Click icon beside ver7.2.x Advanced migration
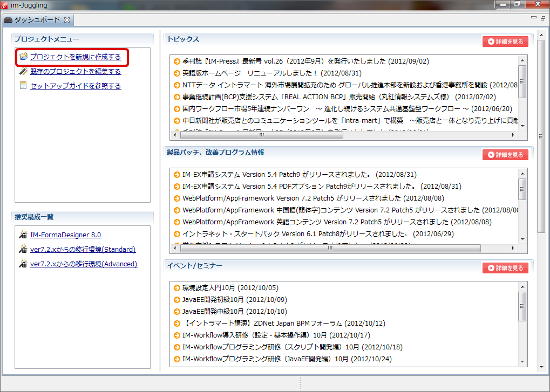Viewport: 550px width, 392px height. [x=23, y=264]
